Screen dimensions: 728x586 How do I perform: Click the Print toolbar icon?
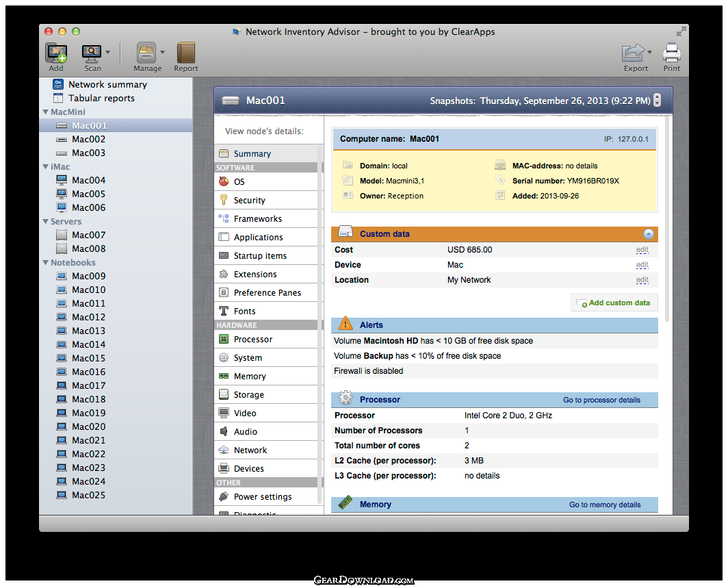pyautogui.click(x=671, y=53)
